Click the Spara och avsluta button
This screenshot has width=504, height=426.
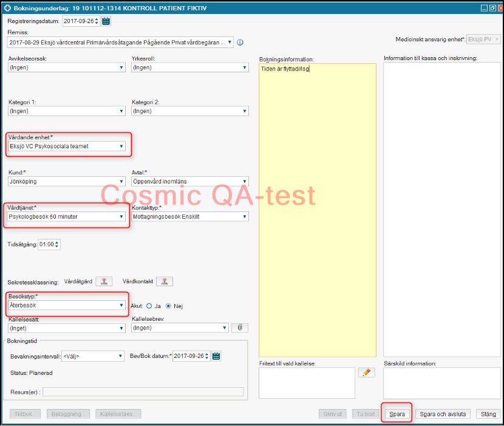(x=443, y=414)
